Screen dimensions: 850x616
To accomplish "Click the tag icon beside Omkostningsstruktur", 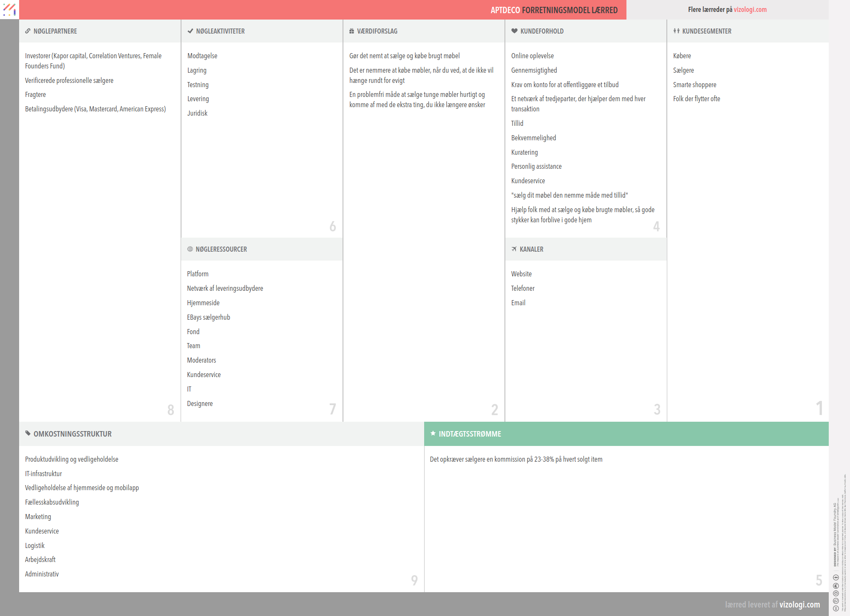I will point(28,434).
